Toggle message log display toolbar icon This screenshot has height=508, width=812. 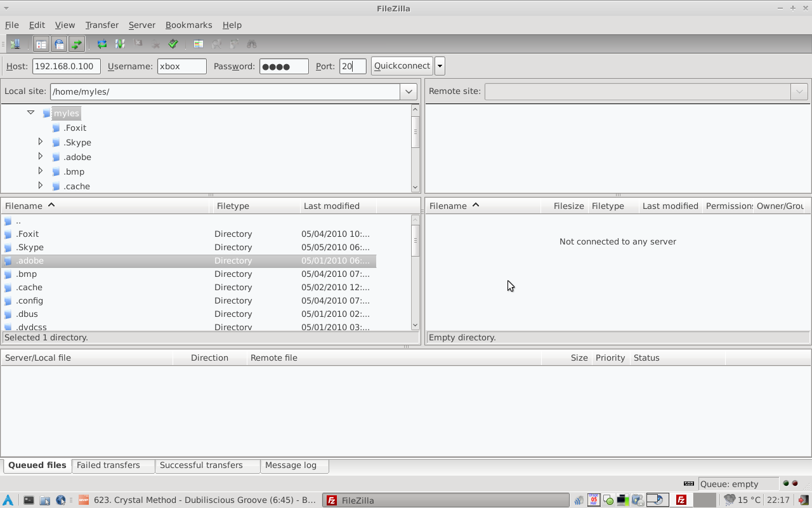click(x=41, y=44)
